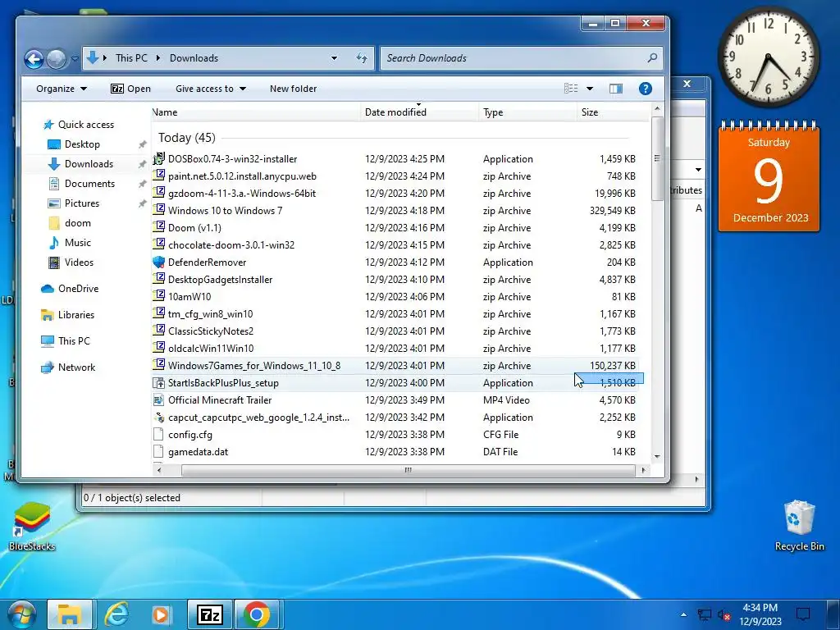This screenshot has height=630, width=840.
Task: Select StartIsBackPlusPlus_setup installer icon
Action: pyautogui.click(x=158, y=382)
